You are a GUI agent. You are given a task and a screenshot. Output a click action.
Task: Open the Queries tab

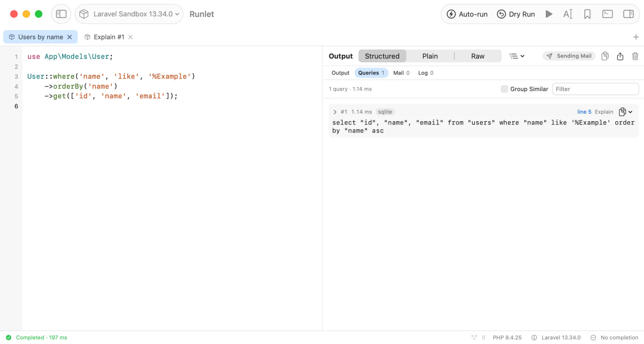point(371,73)
